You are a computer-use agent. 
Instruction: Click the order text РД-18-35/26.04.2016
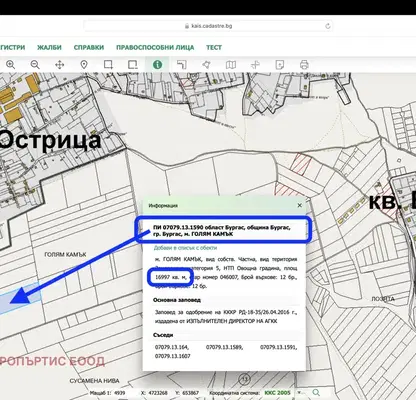[x=267, y=312]
